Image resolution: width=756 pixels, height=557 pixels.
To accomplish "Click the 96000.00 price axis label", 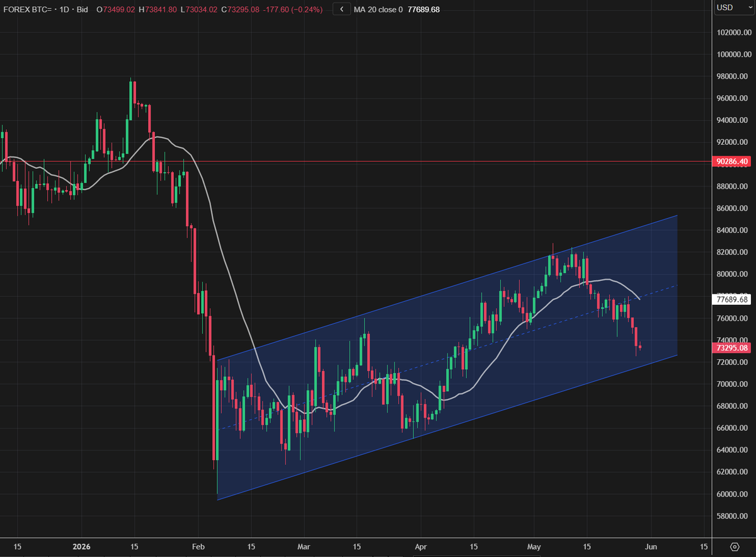I will 732,99.
